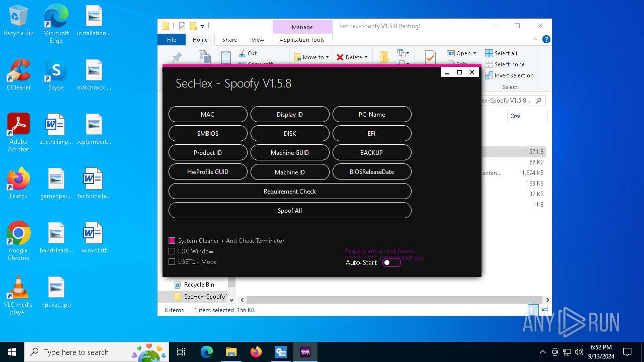Click Select all in the ribbon
The image size is (644, 362).
pos(501,53)
